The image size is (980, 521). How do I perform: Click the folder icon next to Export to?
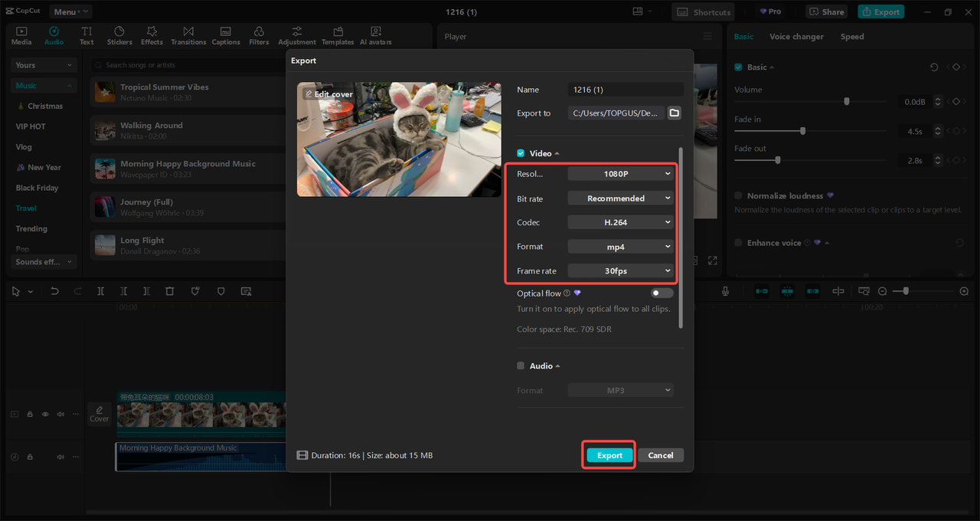click(675, 113)
